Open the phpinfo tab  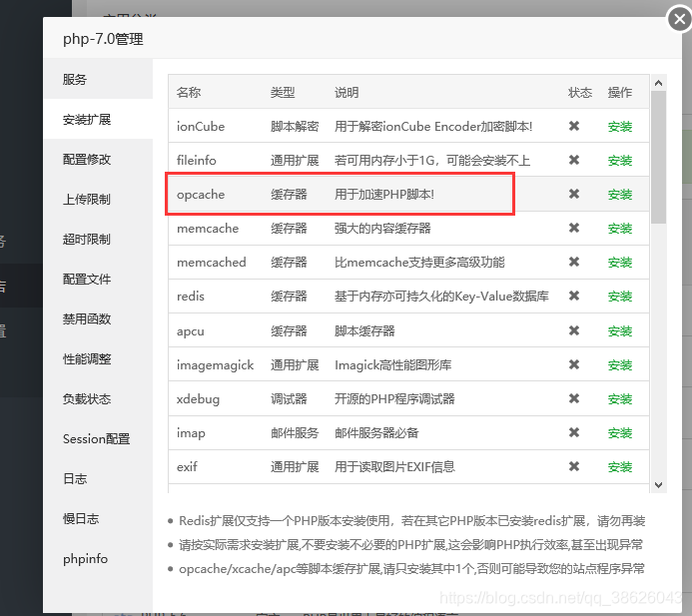click(x=98, y=559)
